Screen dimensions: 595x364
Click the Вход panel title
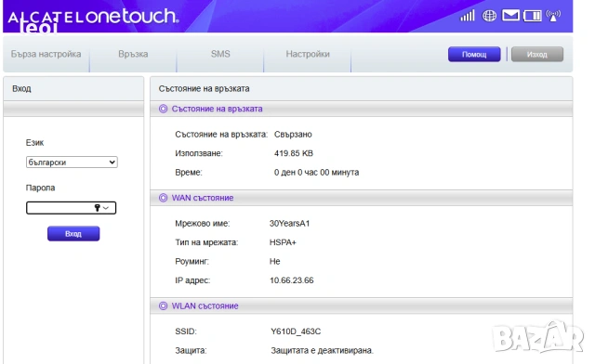point(21,89)
